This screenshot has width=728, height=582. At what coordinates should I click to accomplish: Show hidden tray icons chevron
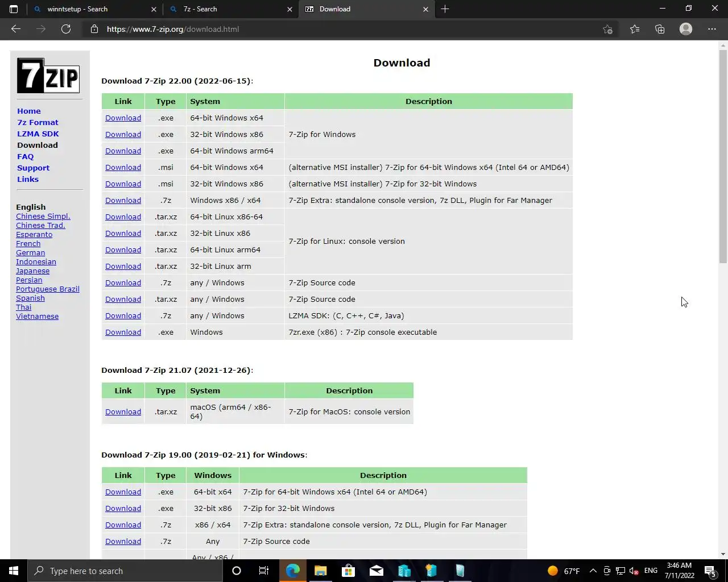coord(593,571)
